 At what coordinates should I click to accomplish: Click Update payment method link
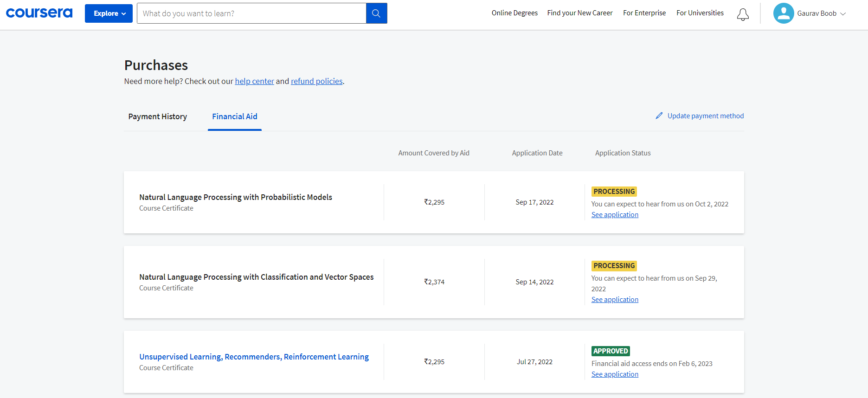pyautogui.click(x=705, y=116)
